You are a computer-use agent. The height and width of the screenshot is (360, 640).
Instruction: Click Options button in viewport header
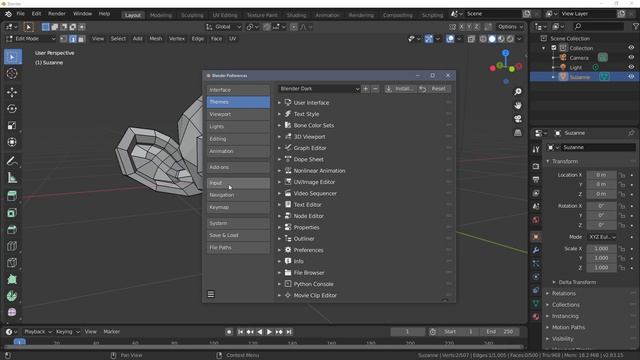pyautogui.click(x=511, y=27)
